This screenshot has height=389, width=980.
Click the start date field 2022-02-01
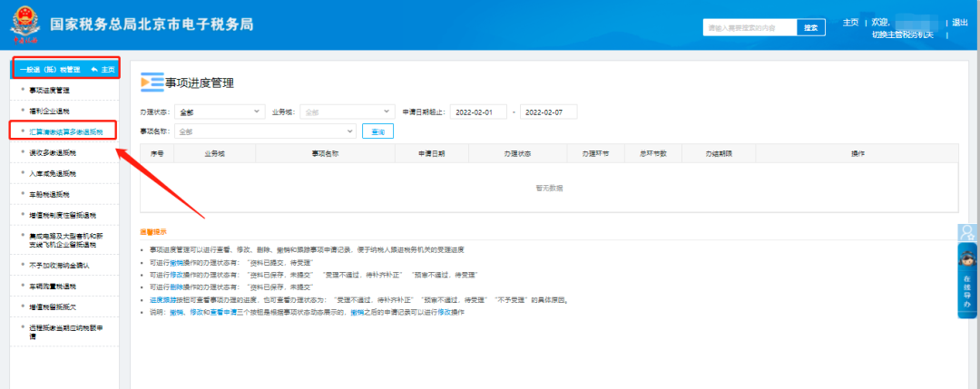478,112
